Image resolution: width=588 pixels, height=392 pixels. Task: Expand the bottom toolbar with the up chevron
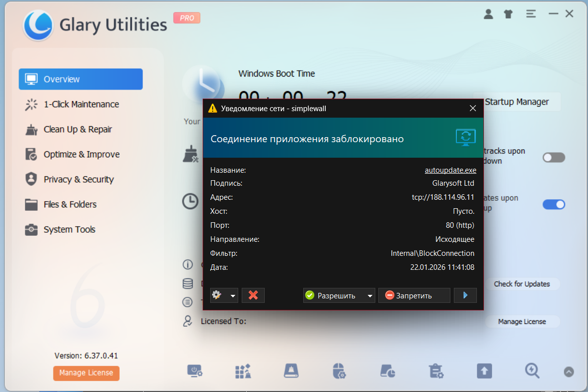coord(568,372)
